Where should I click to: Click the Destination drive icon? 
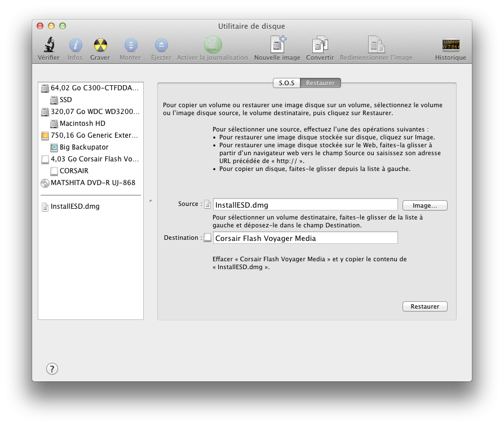(207, 238)
